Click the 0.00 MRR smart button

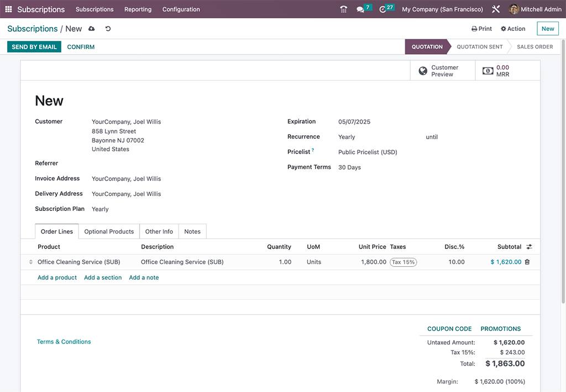coord(506,70)
